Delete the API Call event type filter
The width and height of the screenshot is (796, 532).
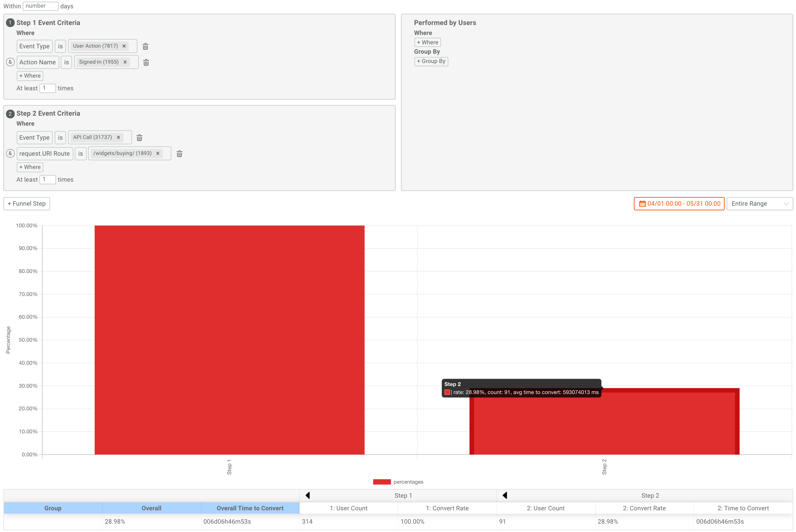pos(139,137)
